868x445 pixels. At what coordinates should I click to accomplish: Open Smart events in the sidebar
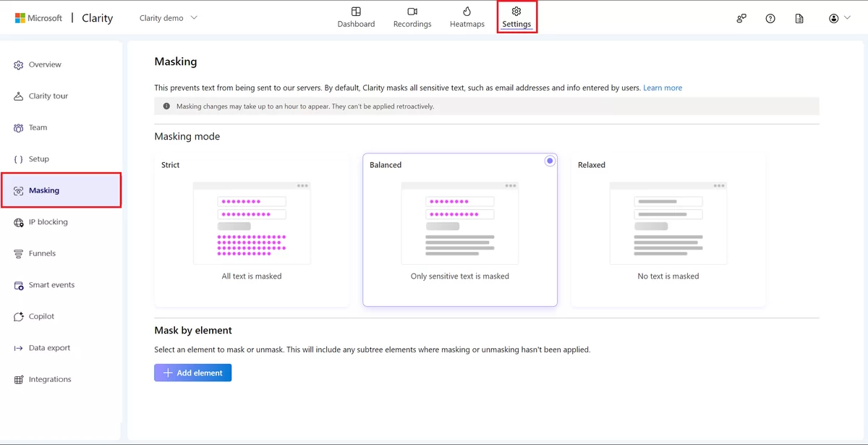(x=51, y=285)
